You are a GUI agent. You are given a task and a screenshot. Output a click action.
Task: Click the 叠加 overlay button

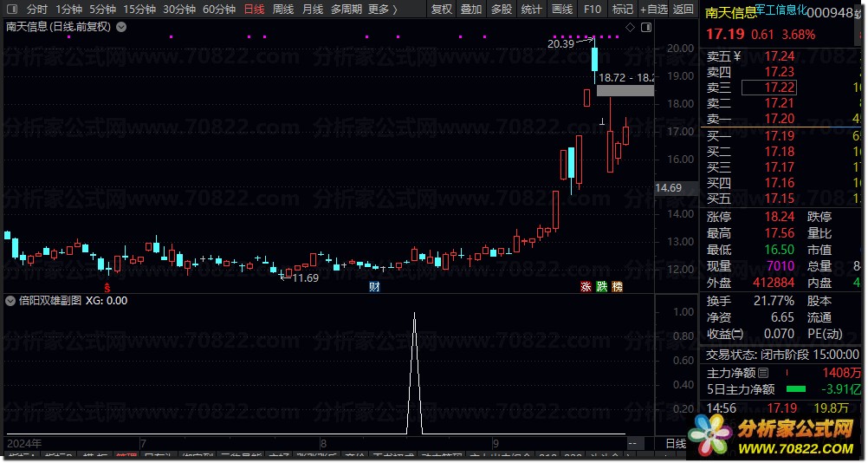click(471, 10)
